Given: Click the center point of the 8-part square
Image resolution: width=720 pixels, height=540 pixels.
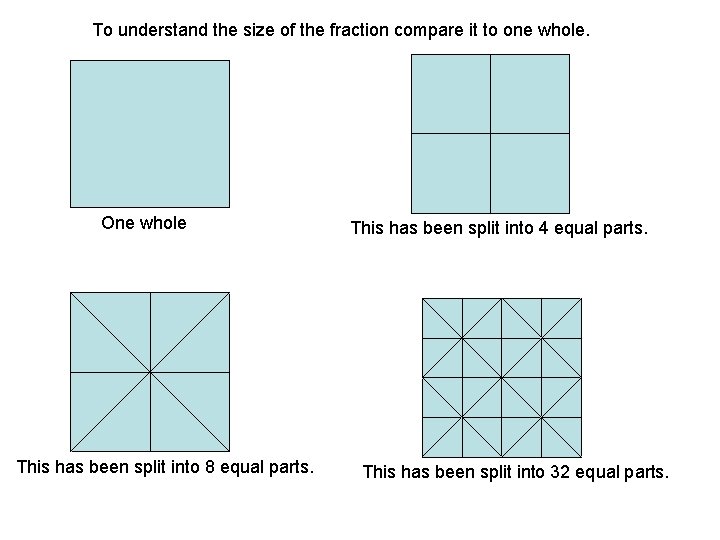Looking at the screenshot, I should (x=150, y=372).
